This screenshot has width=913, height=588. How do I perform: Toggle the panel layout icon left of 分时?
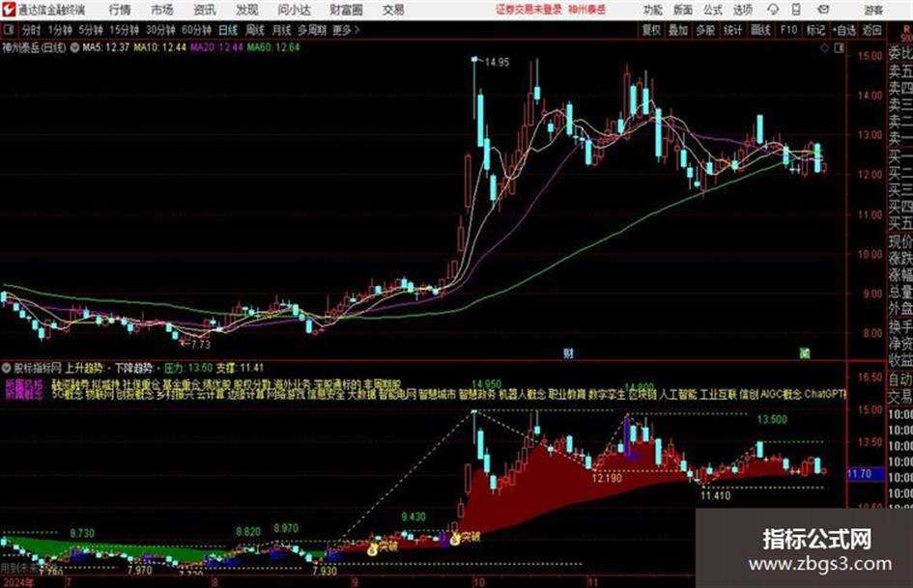9,30
